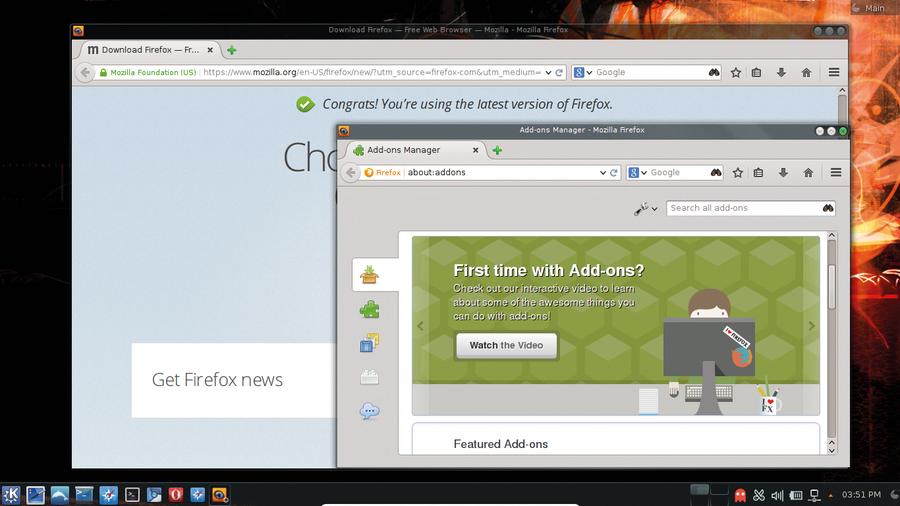Open volume control in system tray
The width and height of the screenshot is (900, 506).
click(x=777, y=495)
